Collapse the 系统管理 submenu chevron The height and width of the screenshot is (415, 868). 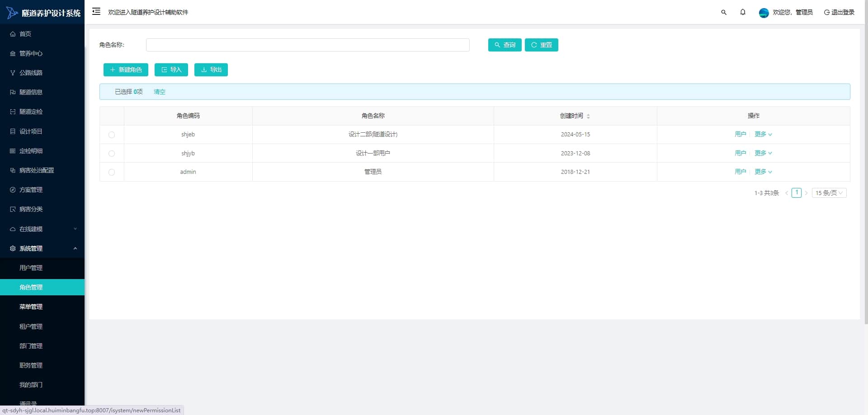[75, 248]
